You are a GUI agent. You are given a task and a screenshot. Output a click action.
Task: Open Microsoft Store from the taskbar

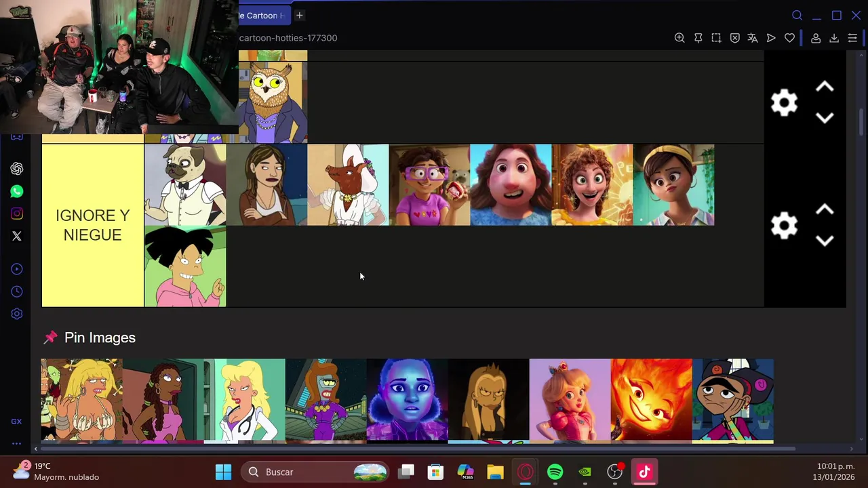(435, 472)
